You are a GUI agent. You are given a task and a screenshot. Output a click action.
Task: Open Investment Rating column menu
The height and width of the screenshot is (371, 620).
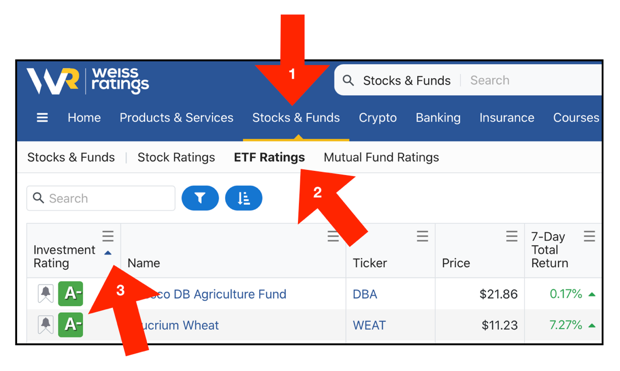pyautogui.click(x=108, y=236)
